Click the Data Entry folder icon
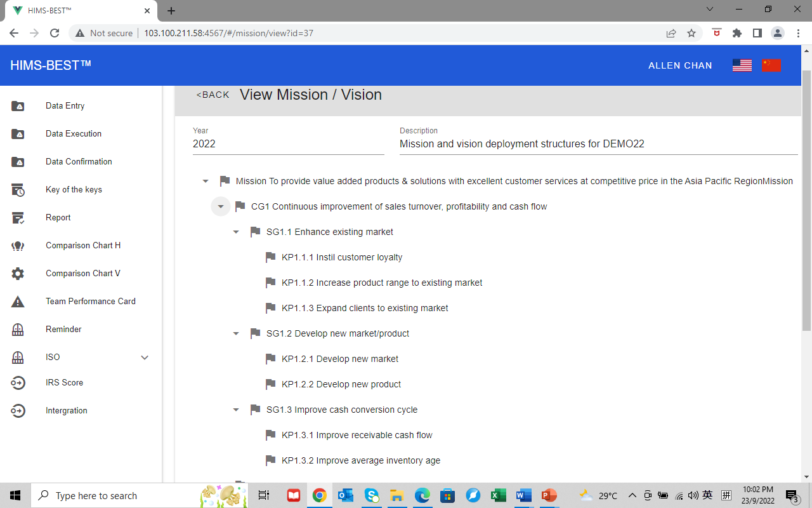The image size is (812, 508). [18, 106]
